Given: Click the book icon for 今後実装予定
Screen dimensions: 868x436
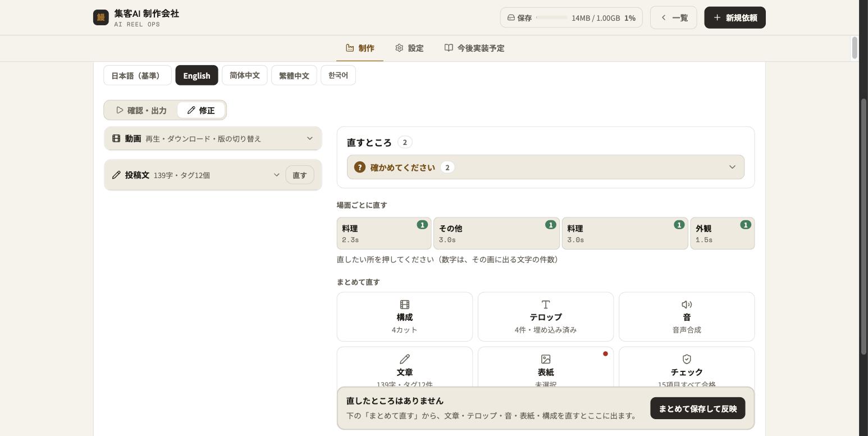Looking at the screenshot, I should click(x=449, y=48).
